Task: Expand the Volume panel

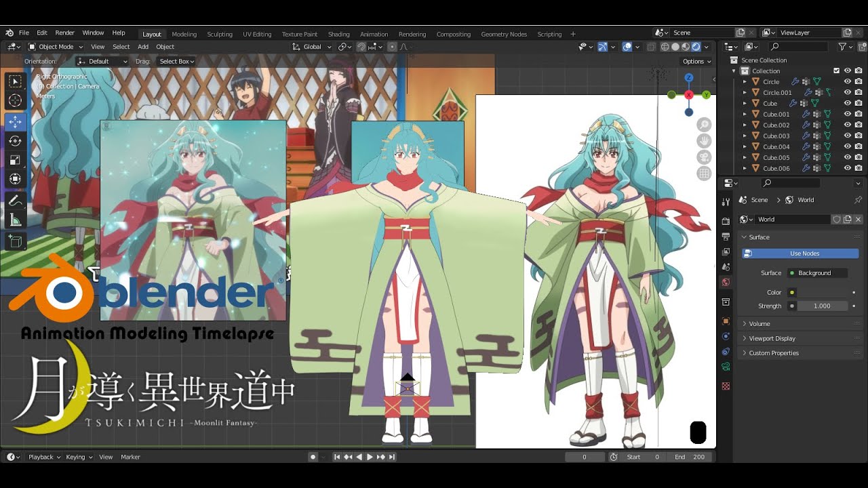Action: tap(759, 324)
